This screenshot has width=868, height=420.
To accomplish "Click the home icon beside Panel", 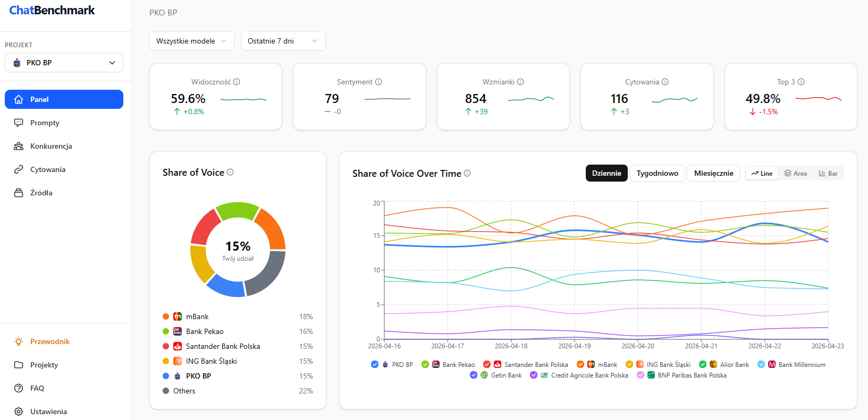I will pyautogui.click(x=19, y=99).
